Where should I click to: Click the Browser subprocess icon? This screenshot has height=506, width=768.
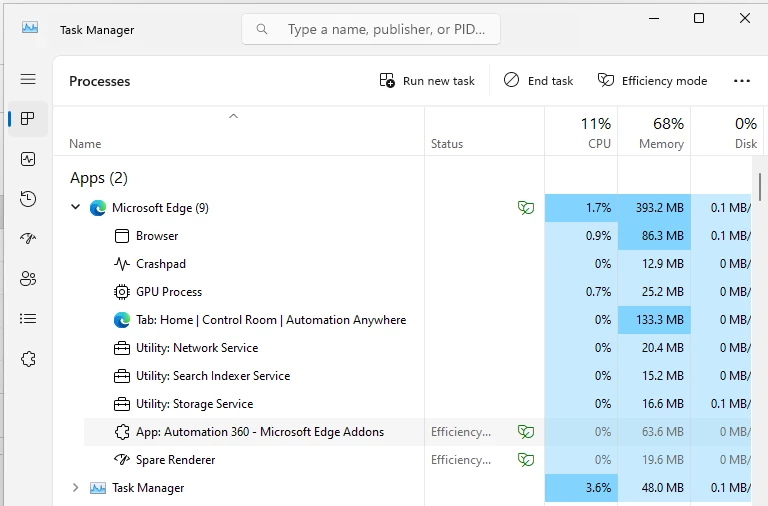[121, 236]
